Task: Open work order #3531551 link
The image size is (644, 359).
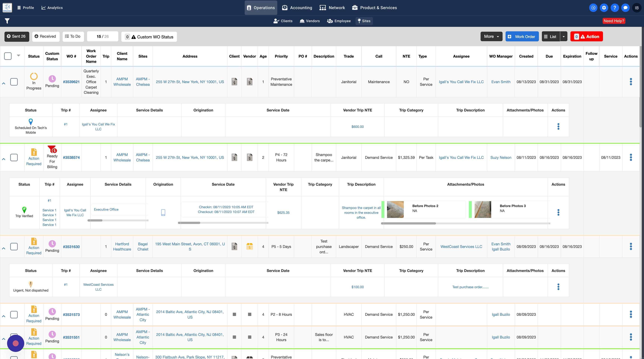Action: click(x=71, y=337)
